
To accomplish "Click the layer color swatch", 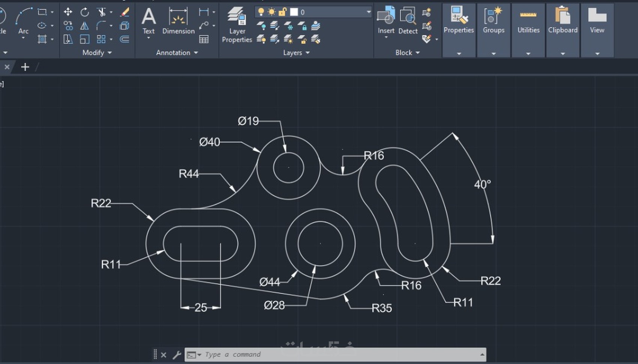I will (x=294, y=12).
